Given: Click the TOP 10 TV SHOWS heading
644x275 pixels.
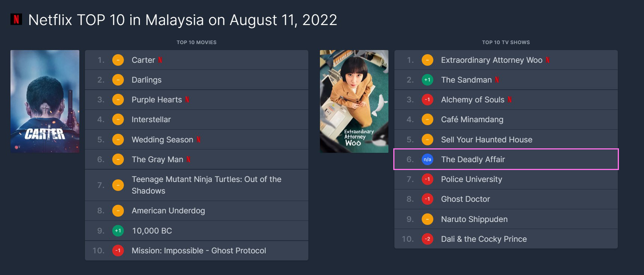Looking at the screenshot, I should click(506, 42).
